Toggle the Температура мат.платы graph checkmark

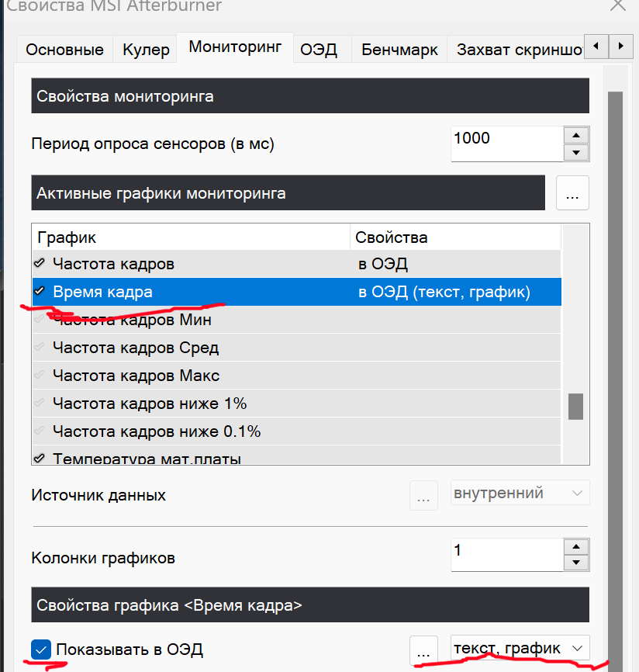point(40,458)
